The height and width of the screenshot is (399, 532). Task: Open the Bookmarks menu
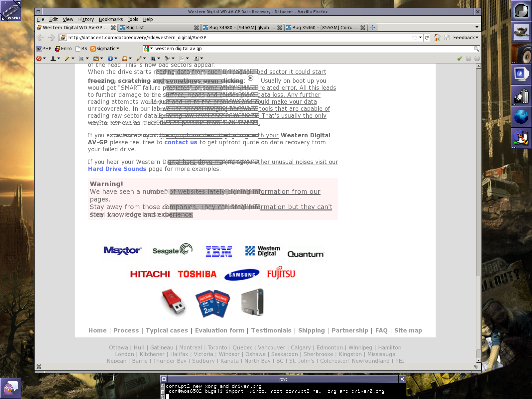pos(111,19)
